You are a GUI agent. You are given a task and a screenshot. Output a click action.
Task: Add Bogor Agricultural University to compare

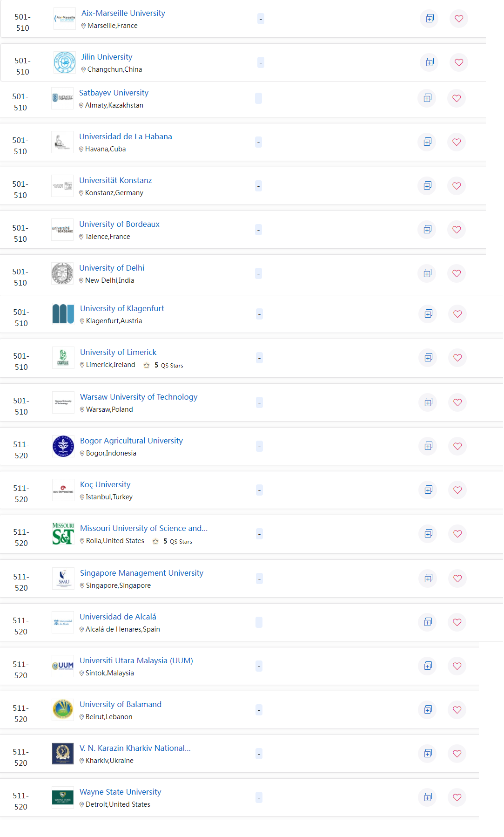tap(428, 446)
